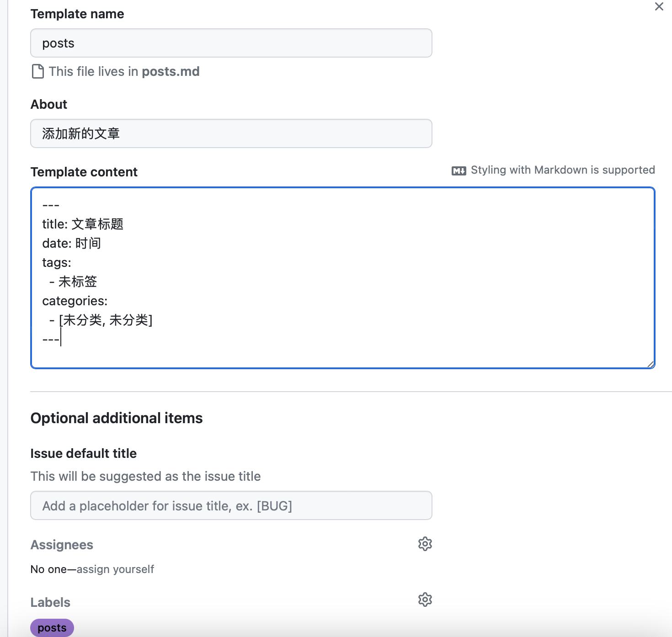Image resolution: width=672 pixels, height=637 pixels.
Task: Click the Template name field containing posts
Action: coord(231,43)
